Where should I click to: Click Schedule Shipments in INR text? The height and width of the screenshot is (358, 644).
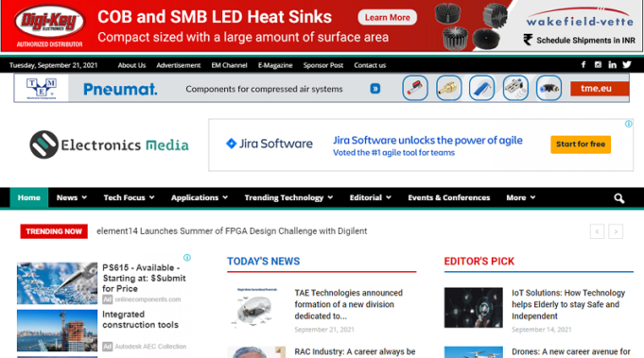click(x=585, y=41)
